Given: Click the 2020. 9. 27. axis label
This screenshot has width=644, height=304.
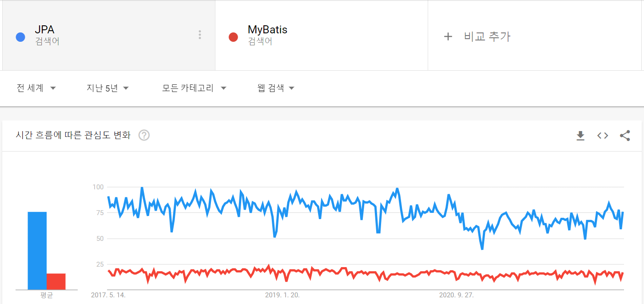Looking at the screenshot, I should 457,295.
